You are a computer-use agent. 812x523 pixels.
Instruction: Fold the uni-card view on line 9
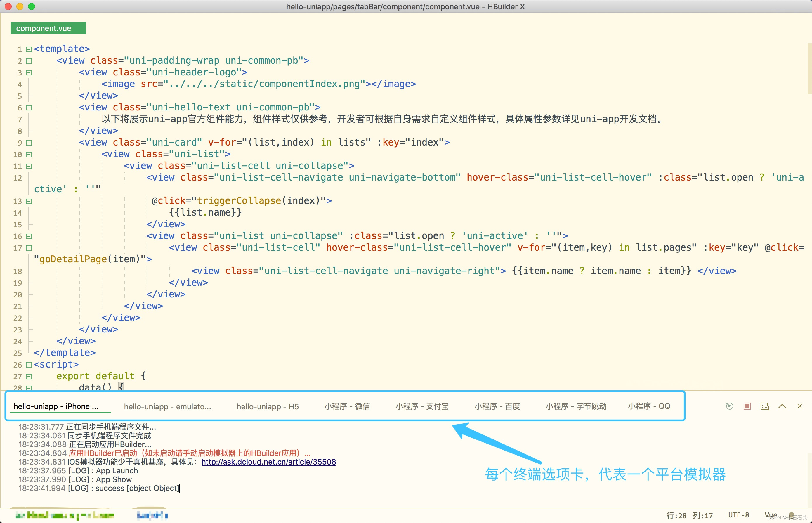29,143
